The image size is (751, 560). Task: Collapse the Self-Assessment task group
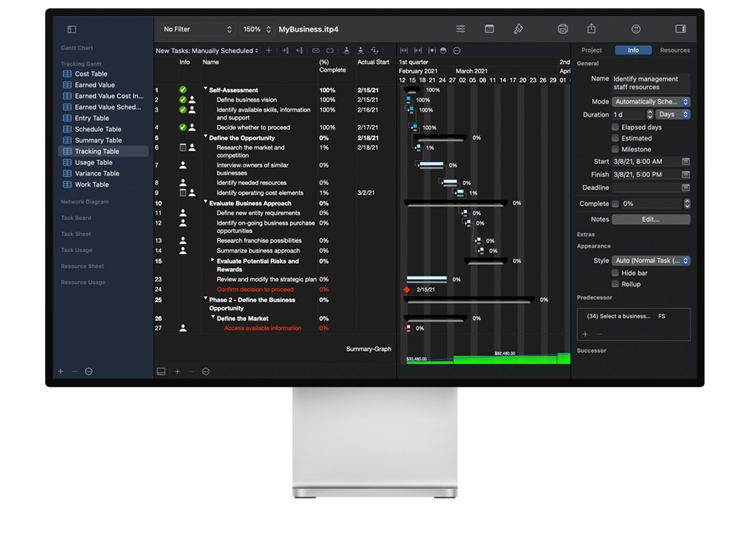tap(206, 89)
